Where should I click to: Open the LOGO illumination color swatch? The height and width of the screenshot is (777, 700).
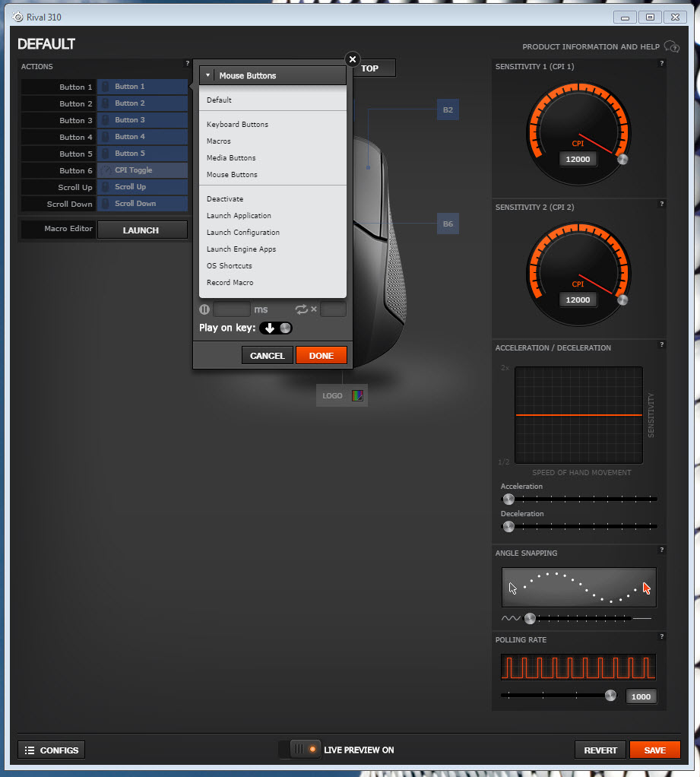tap(358, 395)
